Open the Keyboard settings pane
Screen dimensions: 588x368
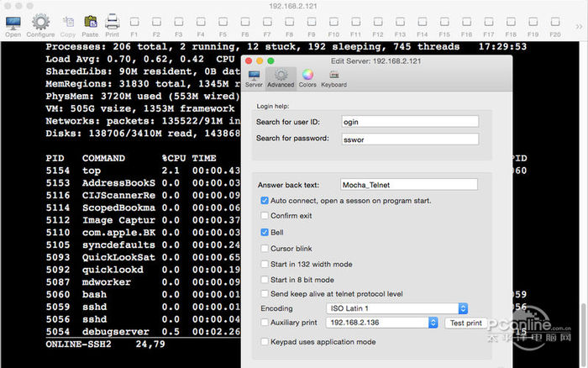coord(333,78)
